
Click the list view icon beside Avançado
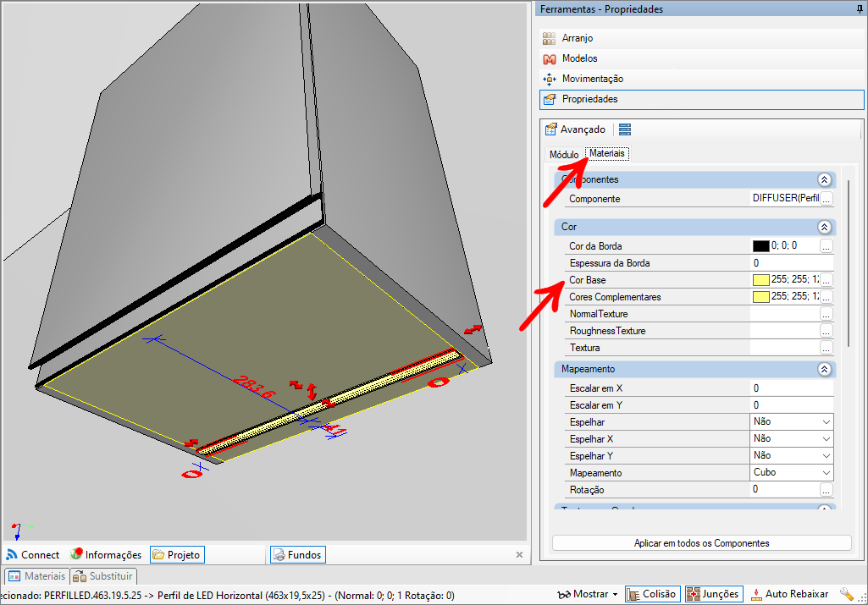click(625, 129)
